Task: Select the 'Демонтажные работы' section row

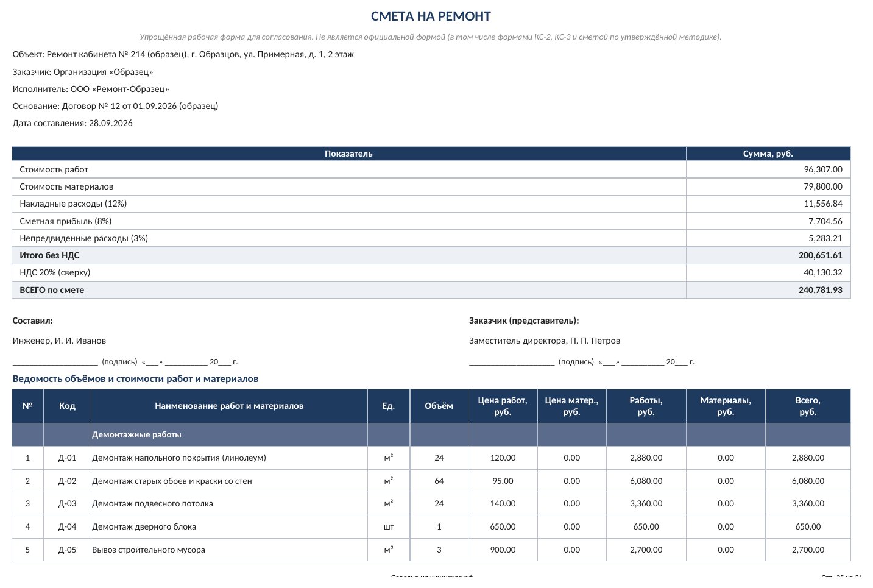Action: click(x=431, y=434)
